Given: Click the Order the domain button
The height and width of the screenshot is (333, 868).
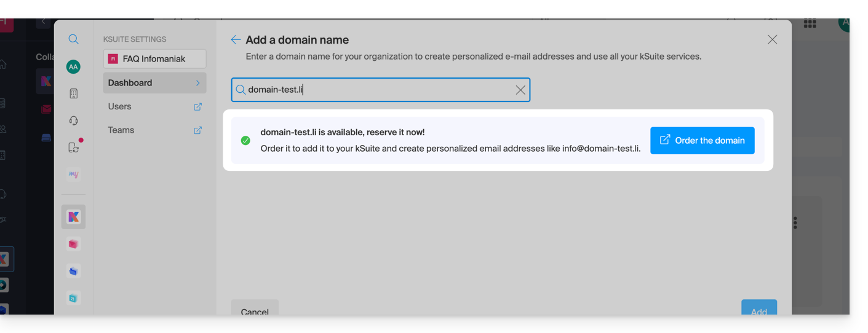Looking at the screenshot, I should point(702,141).
